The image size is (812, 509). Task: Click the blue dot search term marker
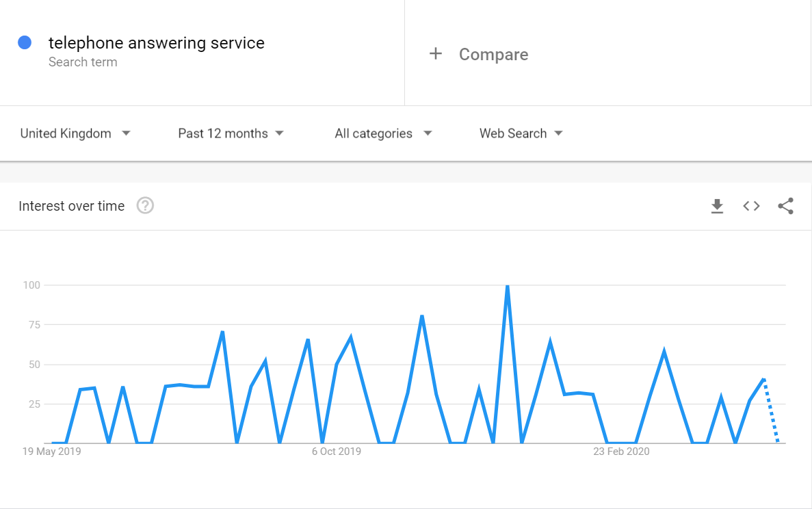25,42
